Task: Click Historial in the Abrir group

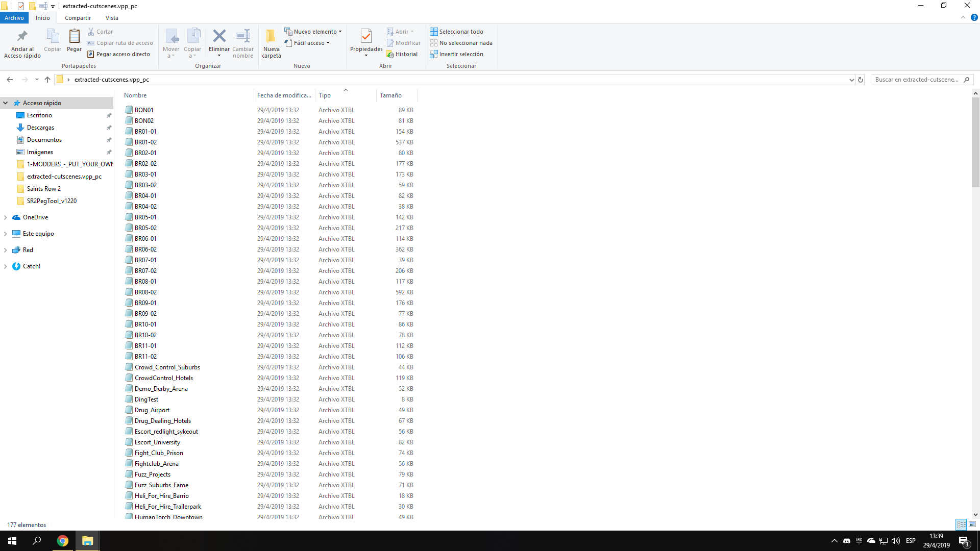Action: 402,54
